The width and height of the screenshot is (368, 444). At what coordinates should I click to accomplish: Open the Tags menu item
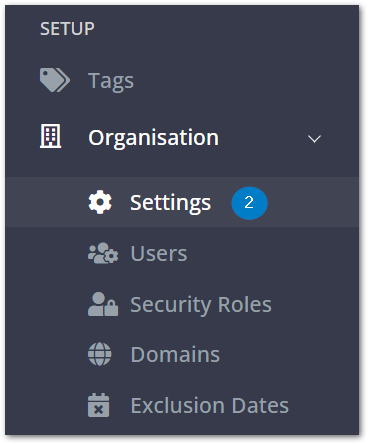pyautogui.click(x=111, y=81)
